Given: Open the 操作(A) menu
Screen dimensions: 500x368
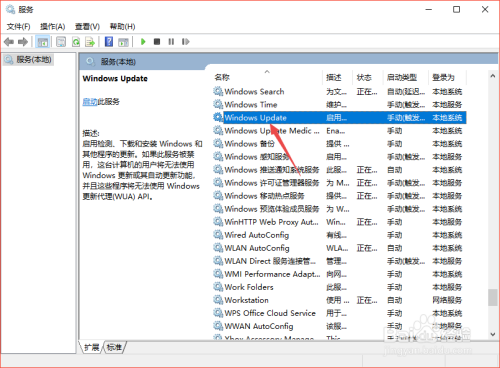Looking at the screenshot, I should (x=53, y=26).
